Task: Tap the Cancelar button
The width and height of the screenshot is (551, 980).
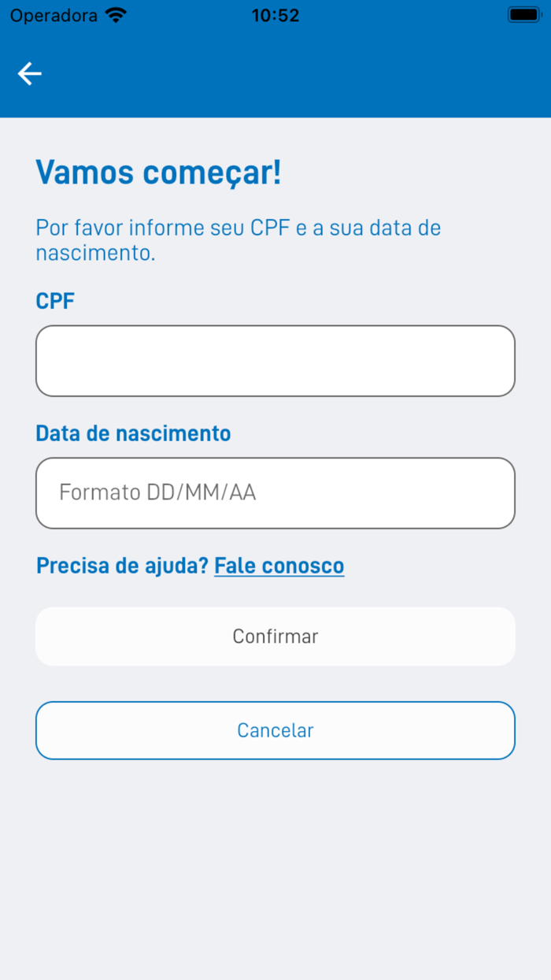Action: tap(275, 730)
